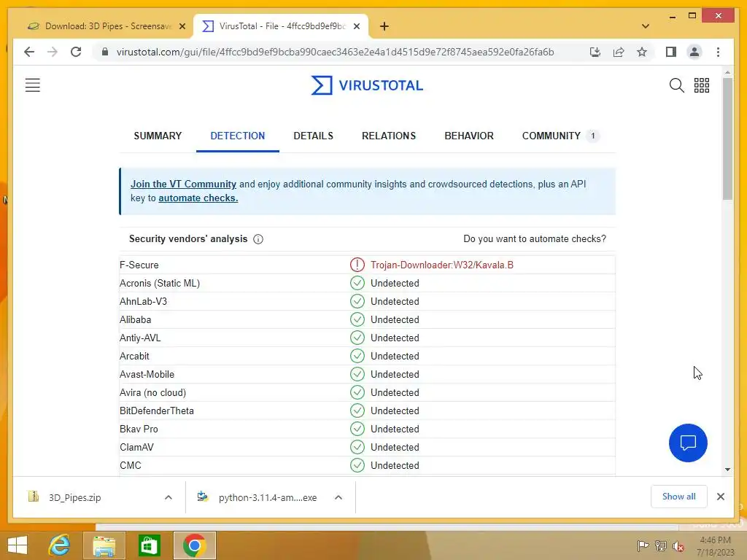Click the Chrome back arrow
Viewport: 747px width, 560px height.
click(x=29, y=52)
